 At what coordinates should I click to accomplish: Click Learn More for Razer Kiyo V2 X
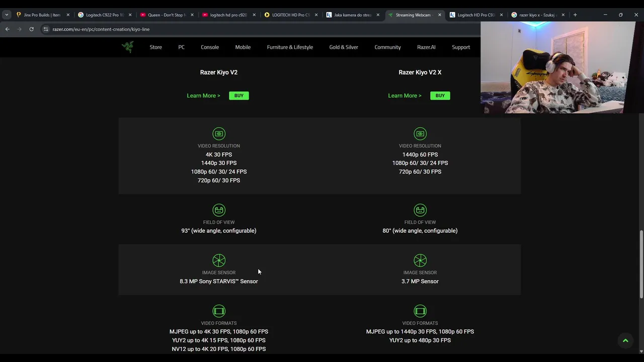click(405, 96)
